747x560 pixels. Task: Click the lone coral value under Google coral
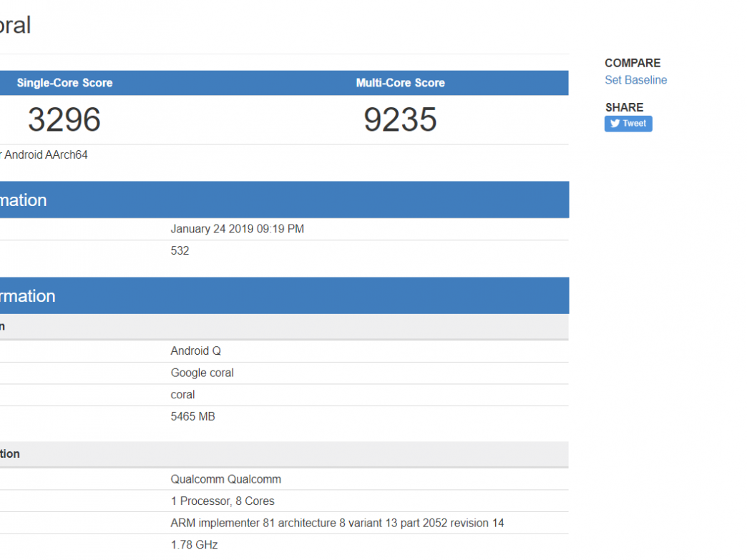click(182, 395)
